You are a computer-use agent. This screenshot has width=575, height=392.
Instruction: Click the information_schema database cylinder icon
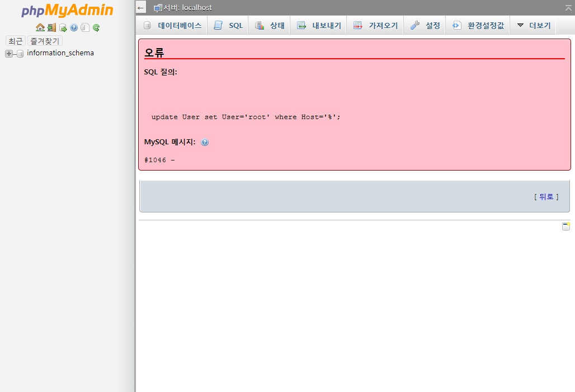click(x=20, y=54)
